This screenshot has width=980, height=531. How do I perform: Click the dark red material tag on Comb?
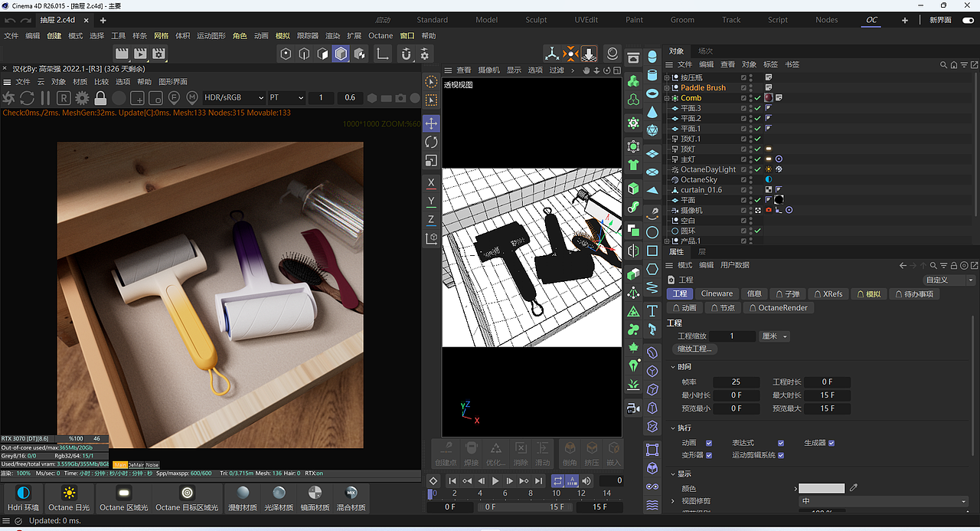click(768, 98)
